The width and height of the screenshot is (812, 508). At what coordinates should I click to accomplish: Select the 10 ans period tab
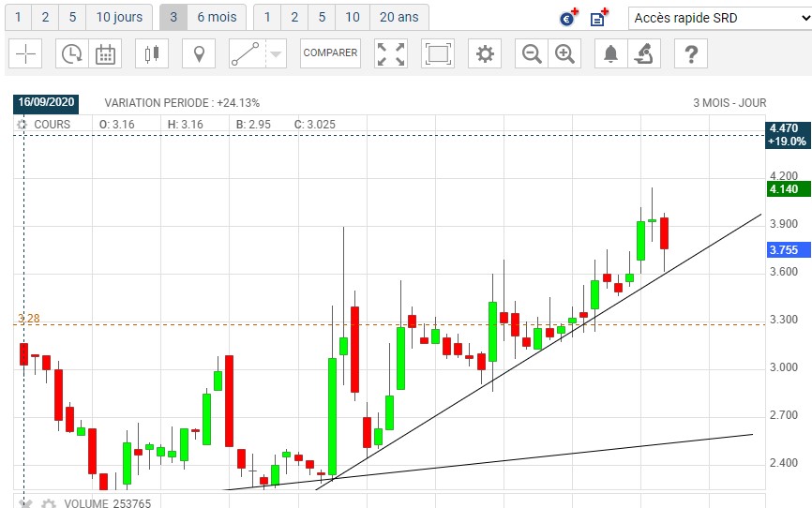click(353, 17)
